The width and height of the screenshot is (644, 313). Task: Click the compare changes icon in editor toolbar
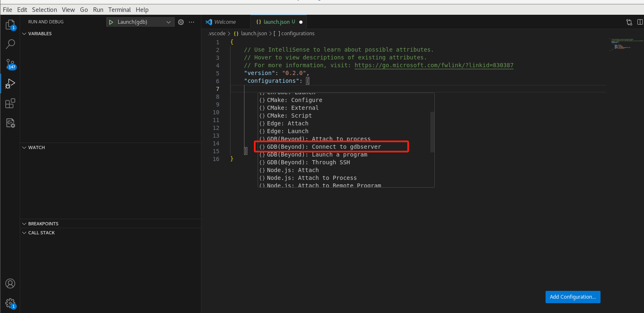coord(629,22)
